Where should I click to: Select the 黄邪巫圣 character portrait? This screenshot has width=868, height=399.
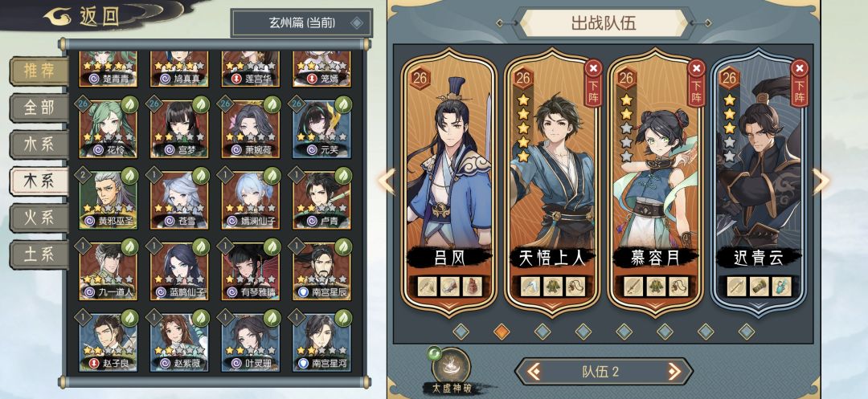pos(108,200)
